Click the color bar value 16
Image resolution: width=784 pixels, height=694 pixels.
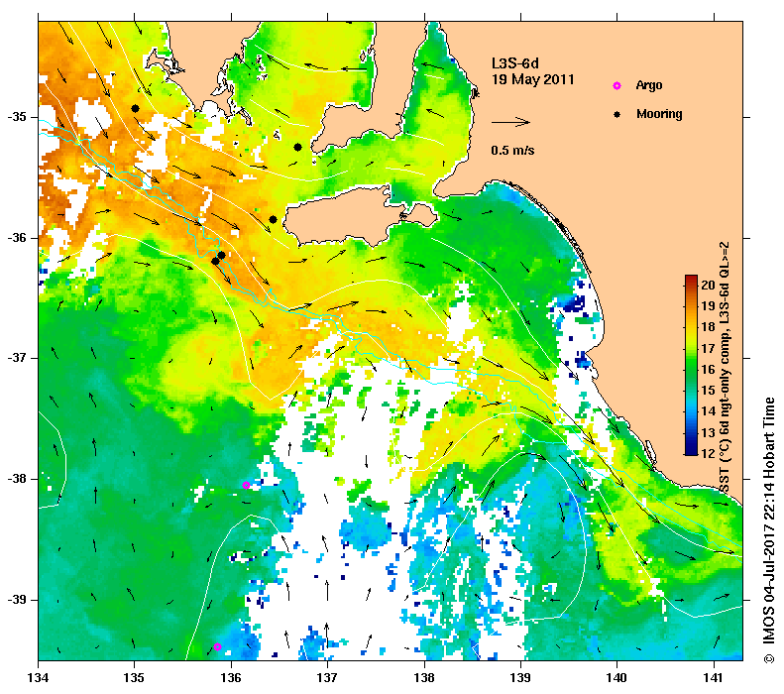tap(708, 370)
